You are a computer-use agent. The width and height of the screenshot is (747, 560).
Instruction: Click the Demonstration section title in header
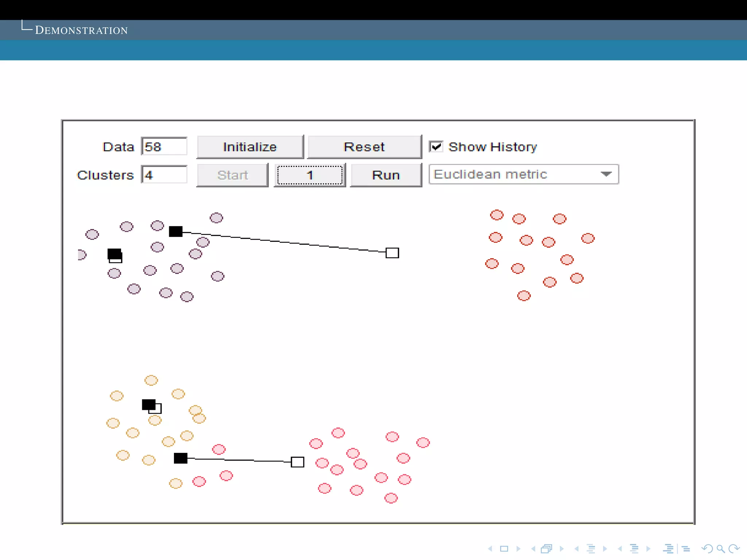click(x=81, y=30)
